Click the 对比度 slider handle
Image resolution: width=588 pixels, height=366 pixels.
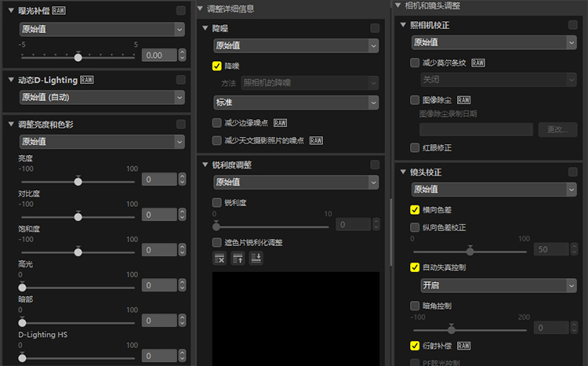coord(78,216)
